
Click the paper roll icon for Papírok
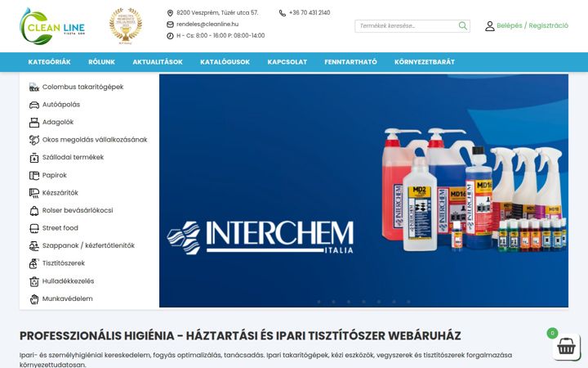coord(34,175)
